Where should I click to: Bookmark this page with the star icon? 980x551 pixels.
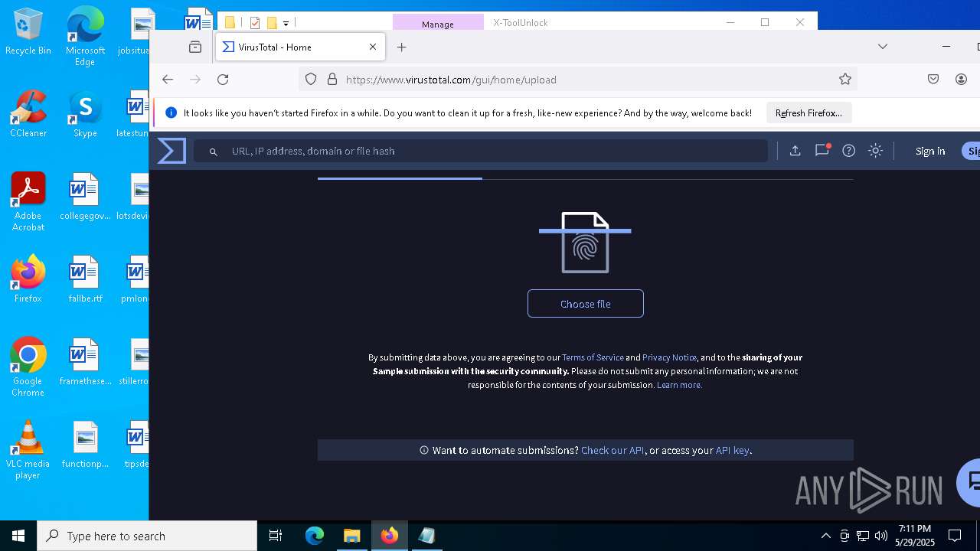point(845,80)
